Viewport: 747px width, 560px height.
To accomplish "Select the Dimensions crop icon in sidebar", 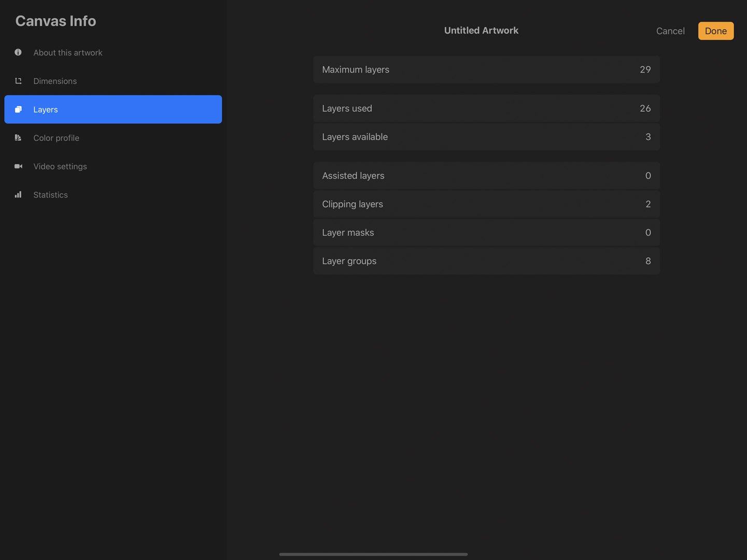I will pyautogui.click(x=18, y=81).
